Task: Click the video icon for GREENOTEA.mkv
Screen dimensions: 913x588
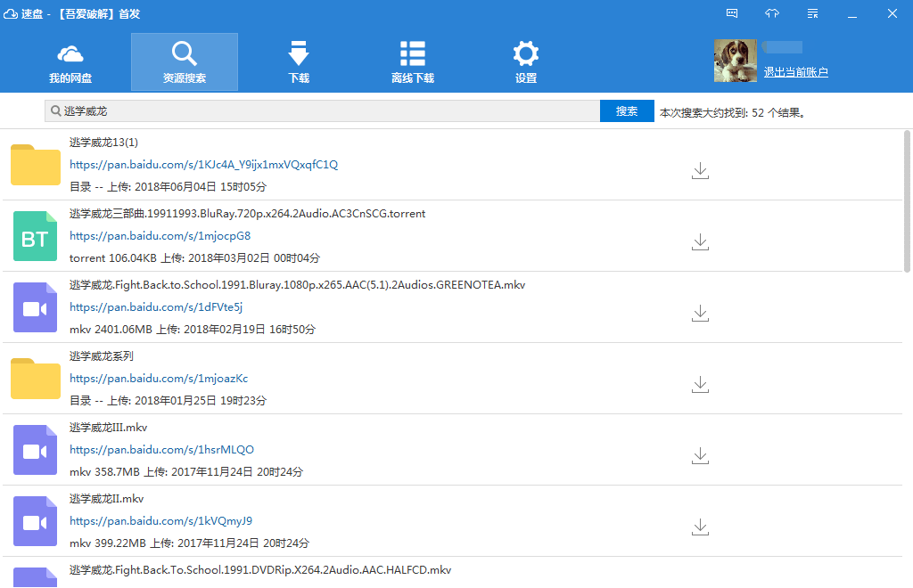Action: [36, 307]
